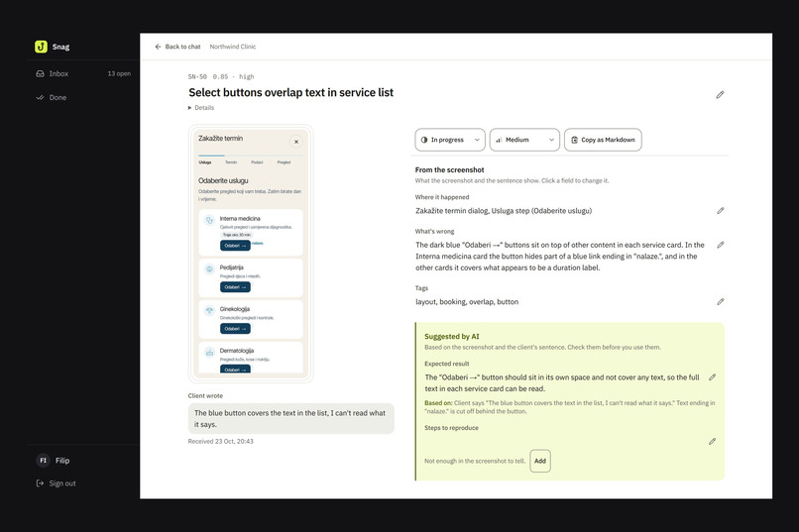Close the Zakažite termin dialog in screenshot

click(x=296, y=142)
